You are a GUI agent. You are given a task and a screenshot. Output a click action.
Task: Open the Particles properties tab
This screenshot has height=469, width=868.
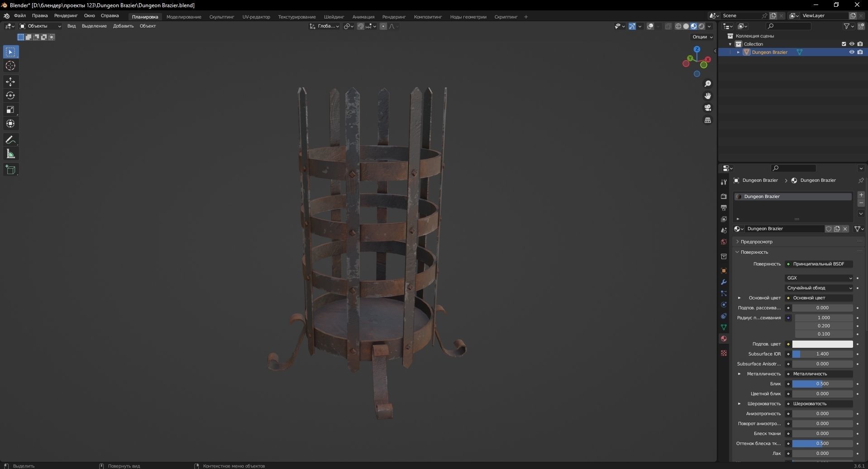coord(724,293)
